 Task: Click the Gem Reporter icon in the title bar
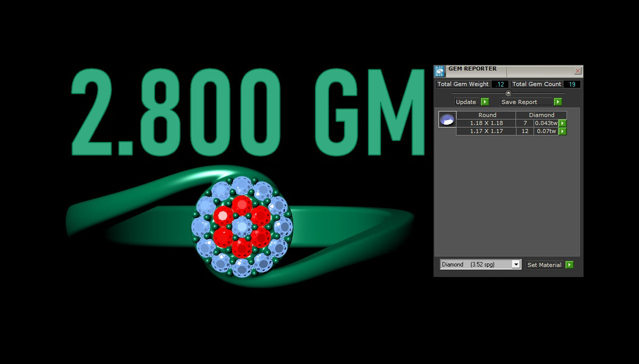[439, 71]
